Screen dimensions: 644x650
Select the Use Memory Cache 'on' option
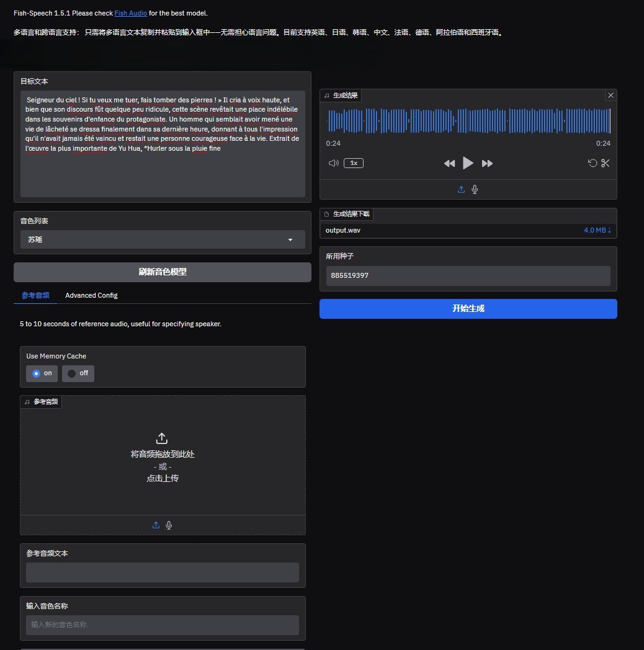42,373
